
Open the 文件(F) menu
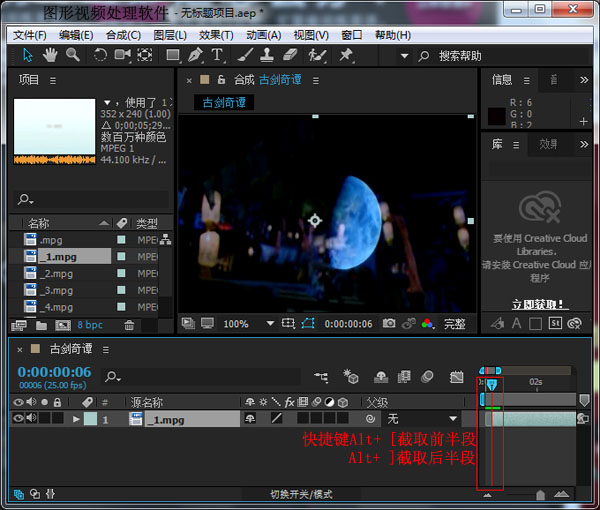click(29, 35)
